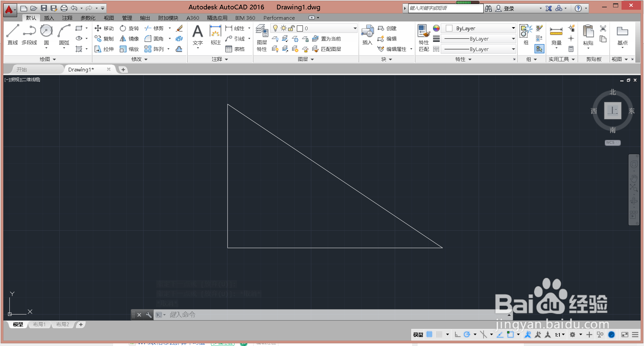Open the 插入 (Insert) ribbon tab
This screenshot has height=346, width=644.
click(49, 18)
